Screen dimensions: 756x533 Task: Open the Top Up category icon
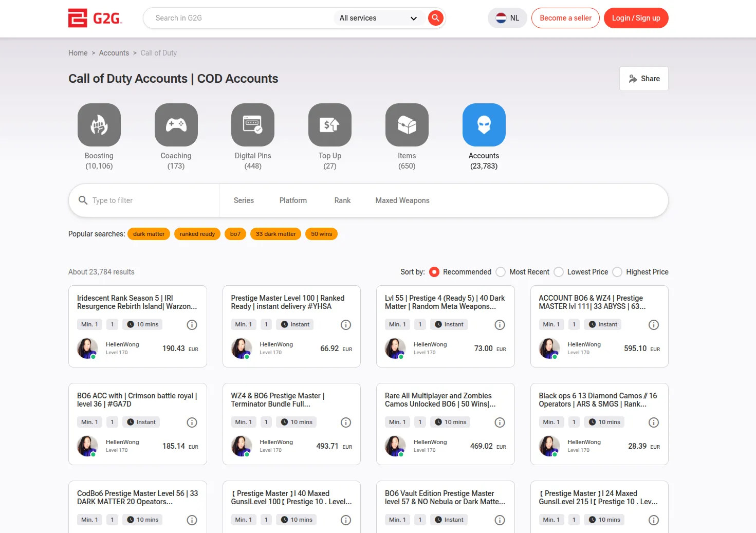pyautogui.click(x=330, y=125)
